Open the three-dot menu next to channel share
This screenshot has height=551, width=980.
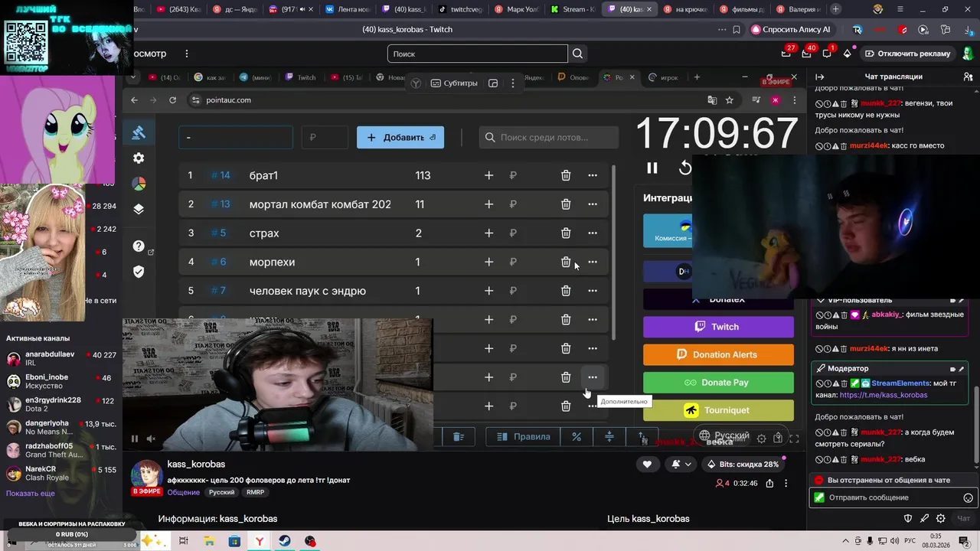(786, 483)
